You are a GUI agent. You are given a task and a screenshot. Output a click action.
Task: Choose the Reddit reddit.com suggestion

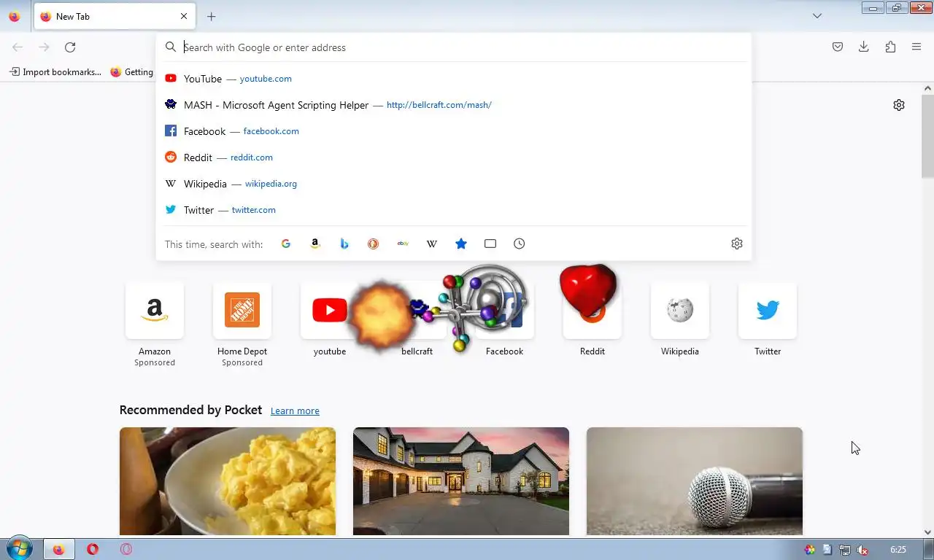pyautogui.click(x=454, y=157)
